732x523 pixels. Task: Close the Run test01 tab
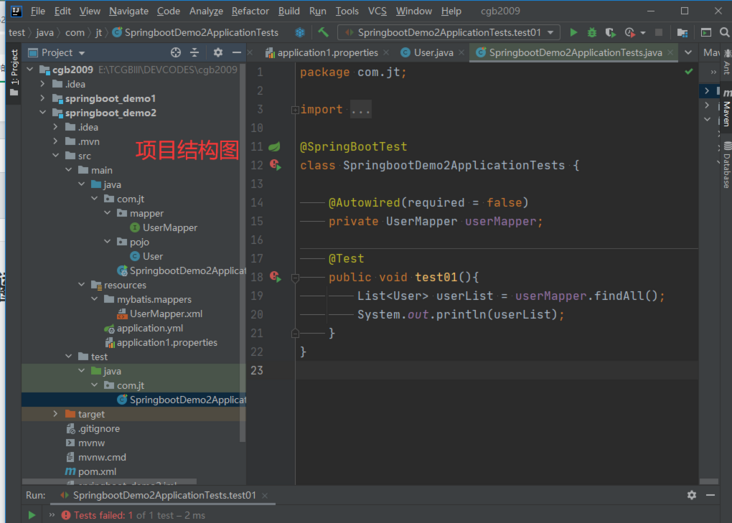[265, 495]
